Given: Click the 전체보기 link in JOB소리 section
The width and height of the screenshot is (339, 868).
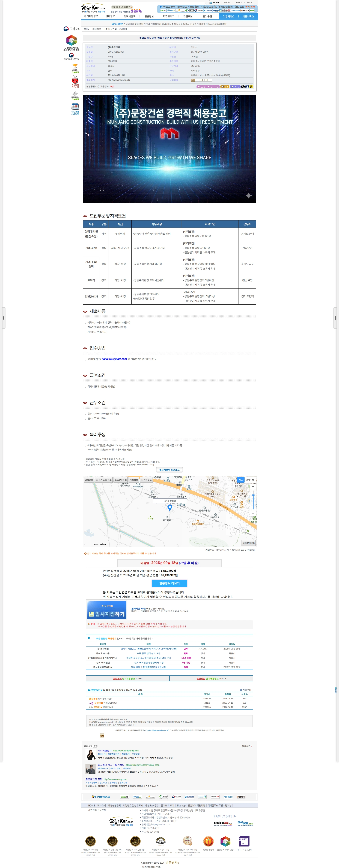Looking at the screenshot, I should [246, 690].
